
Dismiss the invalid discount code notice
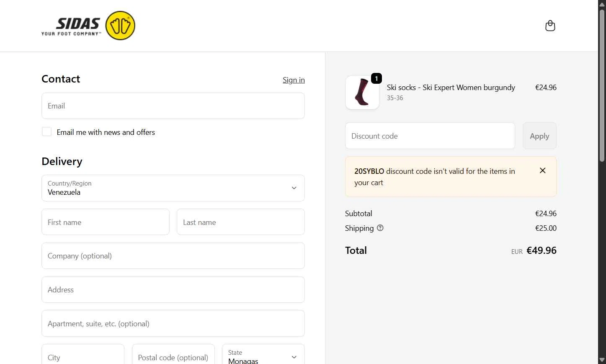point(542,170)
